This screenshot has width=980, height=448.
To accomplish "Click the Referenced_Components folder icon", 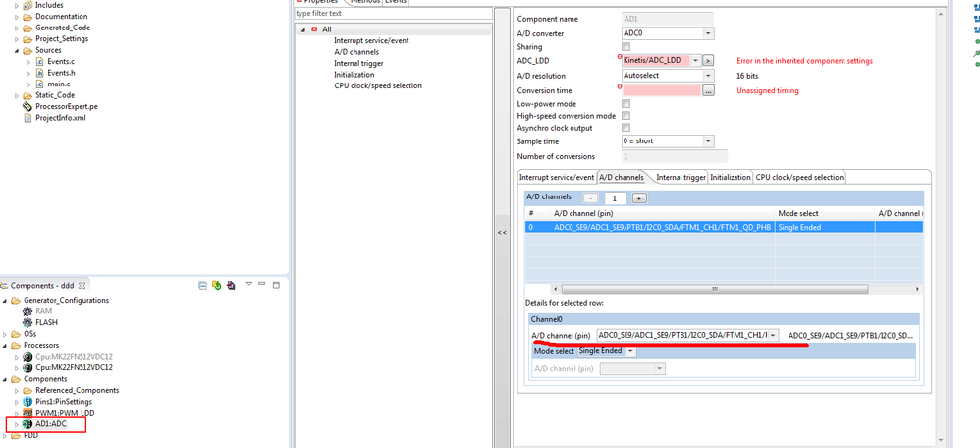I will pos(27,390).
